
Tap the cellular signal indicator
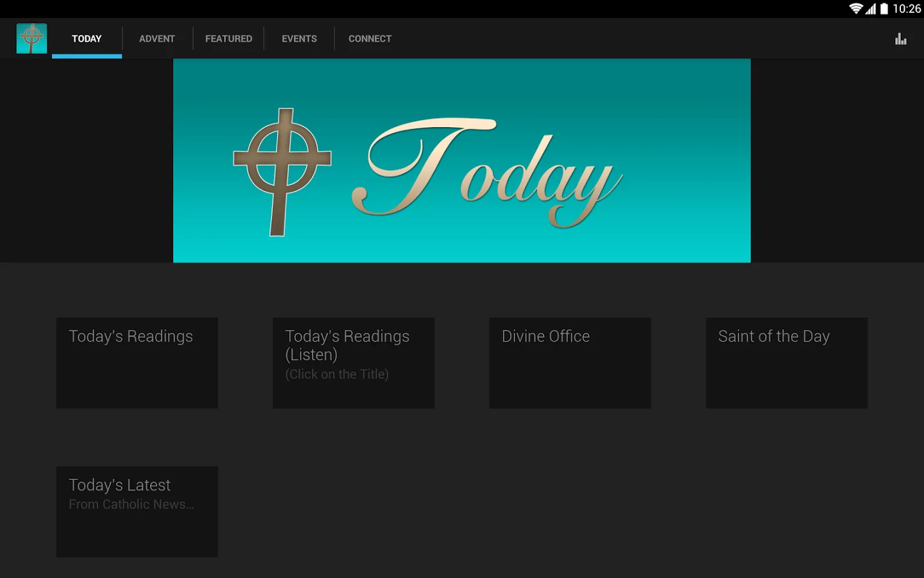click(x=871, y=8)
